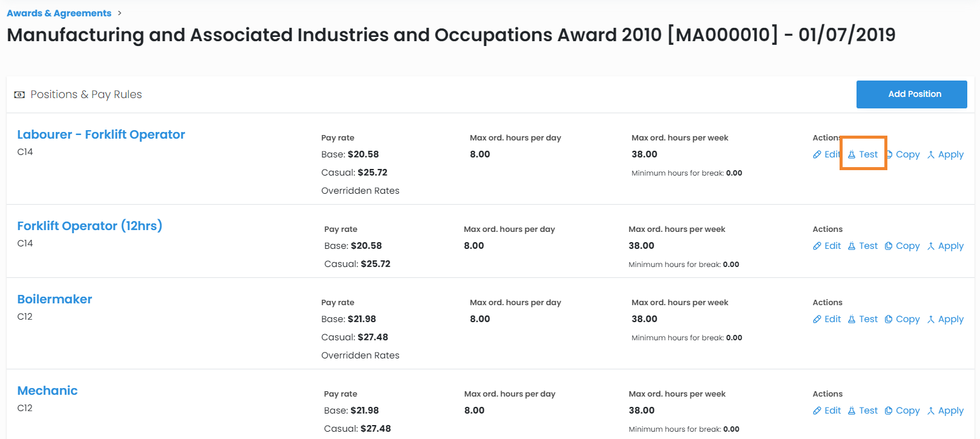Click the Apply icon for Boilermaker
Viewport: 980px width, 439px height.
pos(931,319)
